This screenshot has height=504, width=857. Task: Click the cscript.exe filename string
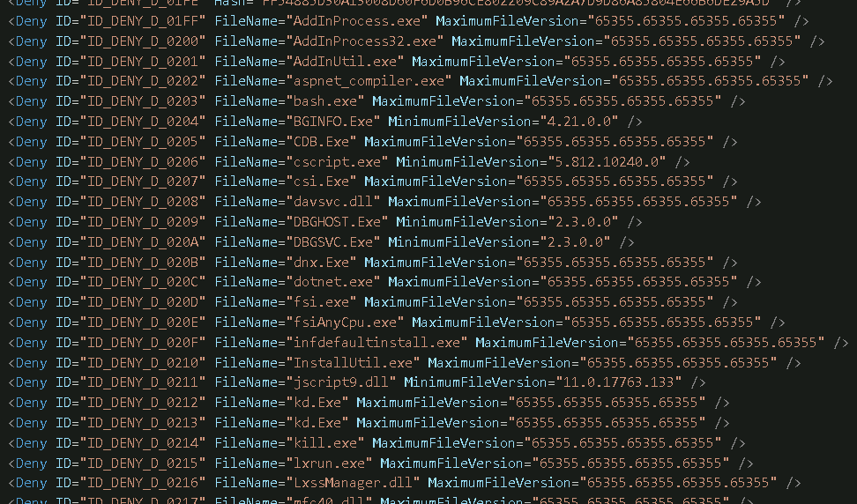[336, 161]
